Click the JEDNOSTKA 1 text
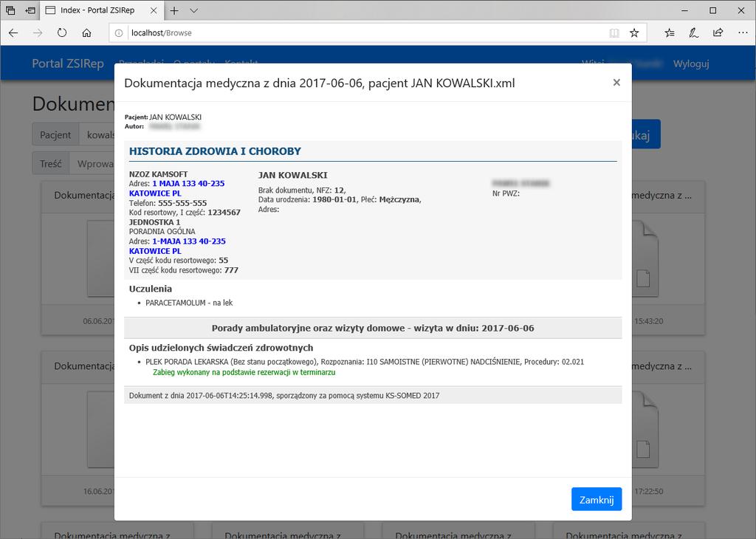 [x=154, y=222]
